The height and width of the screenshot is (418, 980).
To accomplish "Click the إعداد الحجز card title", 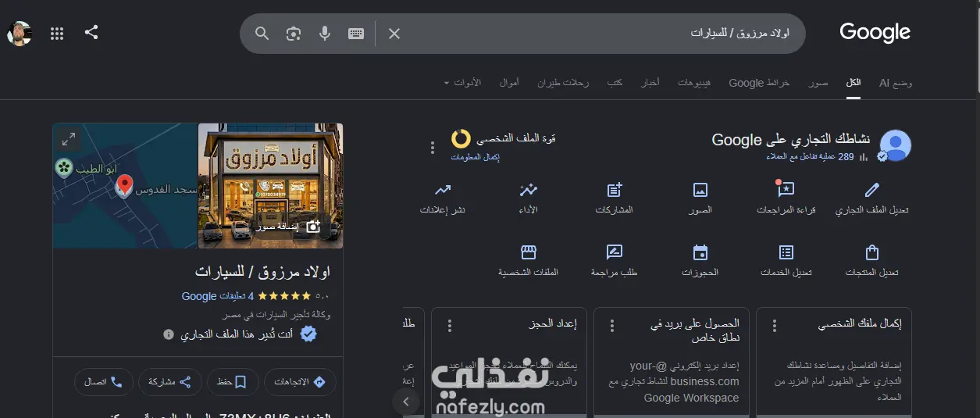I will coord(552,323).
